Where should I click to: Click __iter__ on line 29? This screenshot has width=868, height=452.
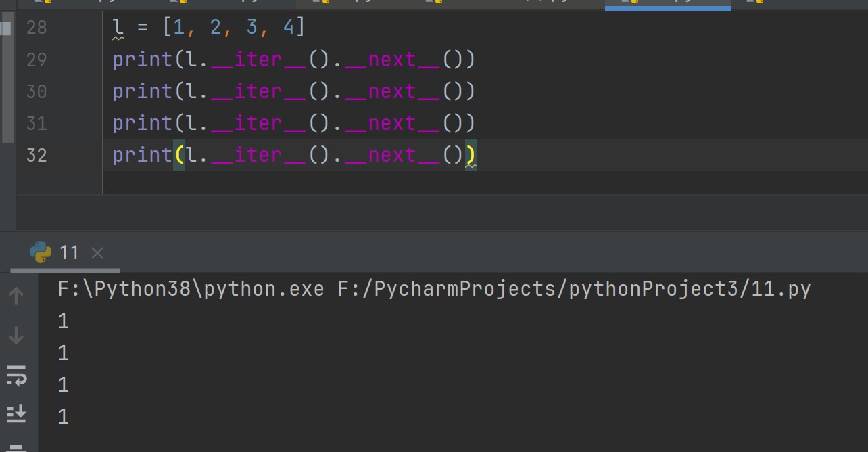coord(259,60)
